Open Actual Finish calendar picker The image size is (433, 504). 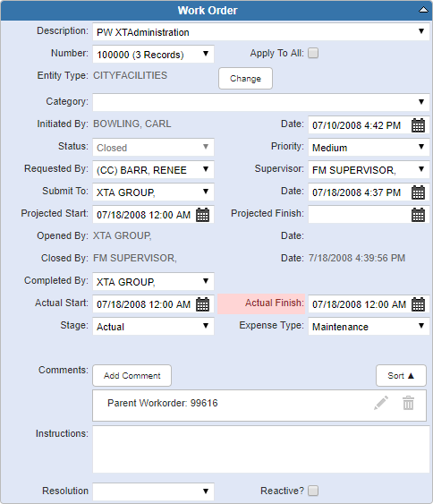[x=418, y=304]
